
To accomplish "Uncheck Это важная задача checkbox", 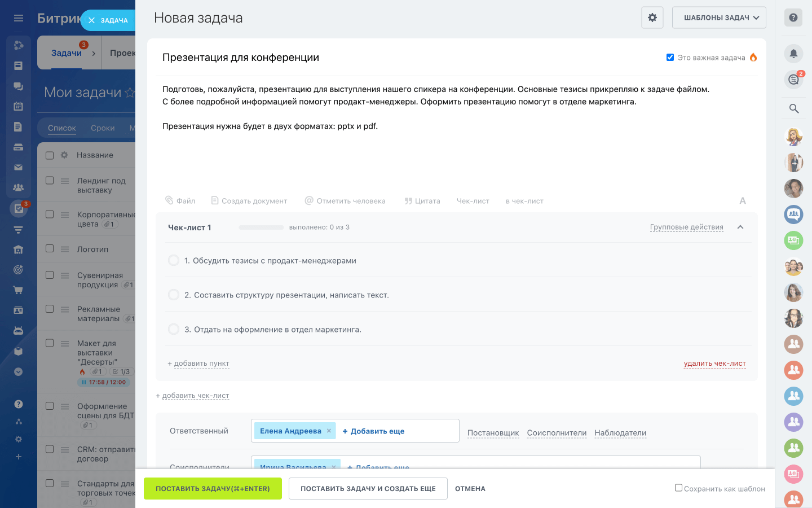I will tap(670, 57).
